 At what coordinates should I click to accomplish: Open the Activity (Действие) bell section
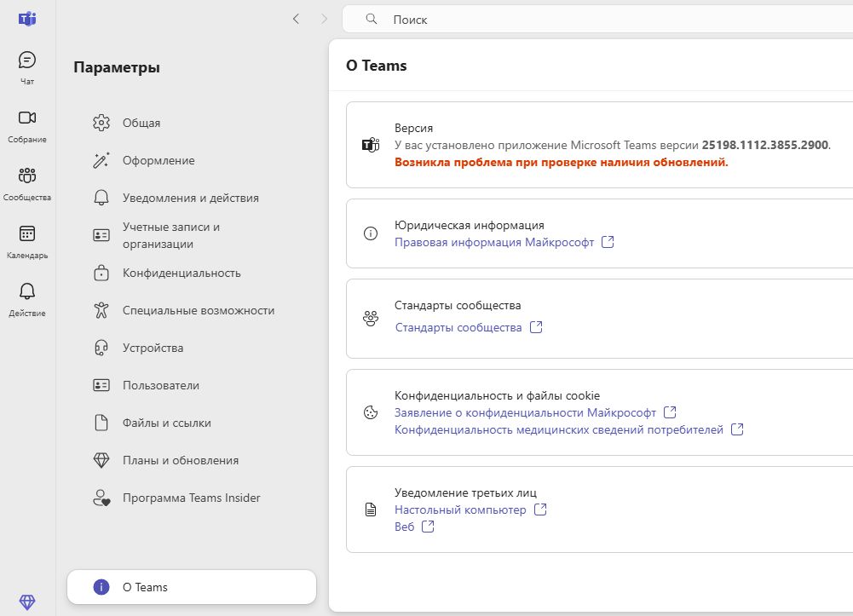click(27, 300)
